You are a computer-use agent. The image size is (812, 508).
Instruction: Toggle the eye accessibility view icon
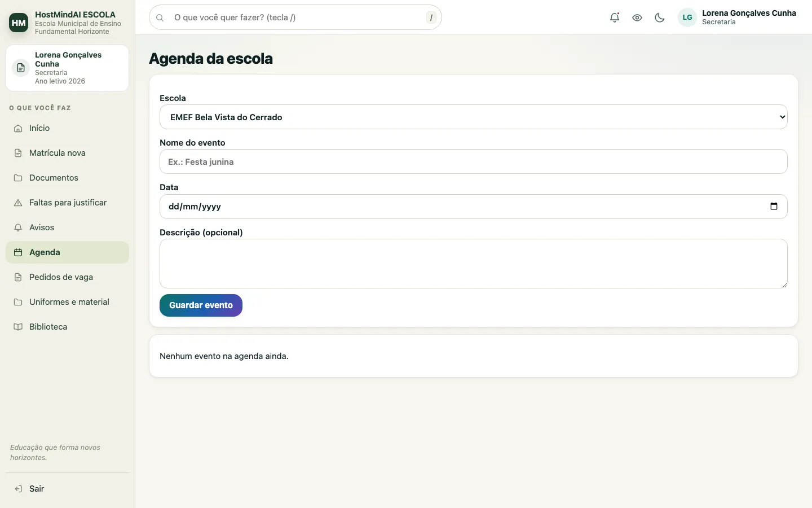coord(637,17)
